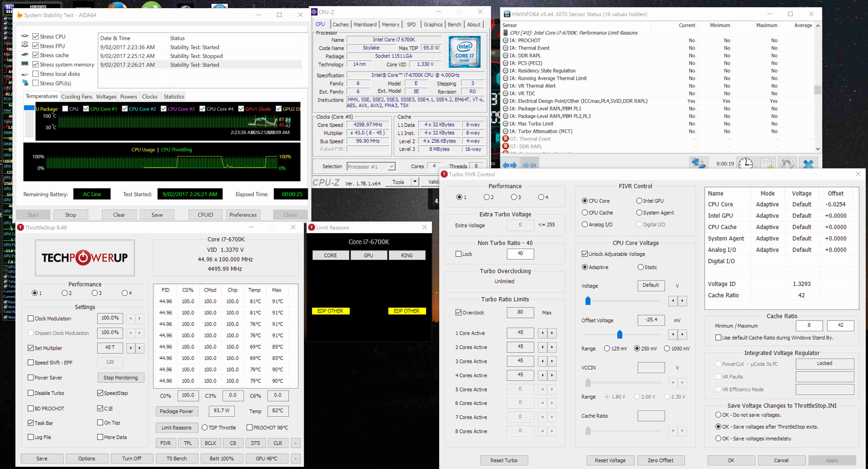Increase Offset Voltage right arrow
868x469 pixels.
[682, 334]
